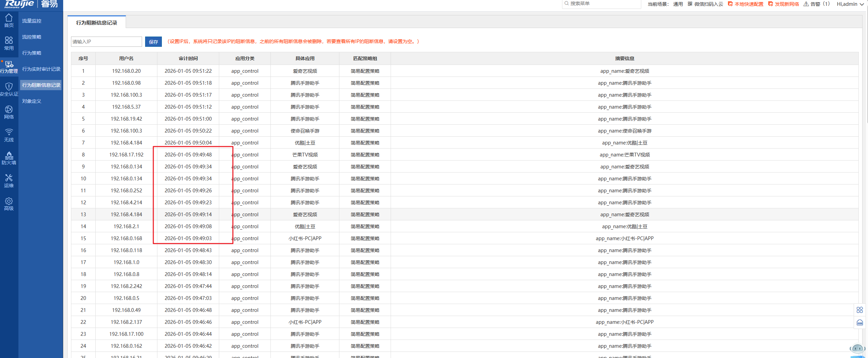Click the 无线 Wi-Fi icon
This screenshot has width=868, height=358.
[x=9, y=135]
